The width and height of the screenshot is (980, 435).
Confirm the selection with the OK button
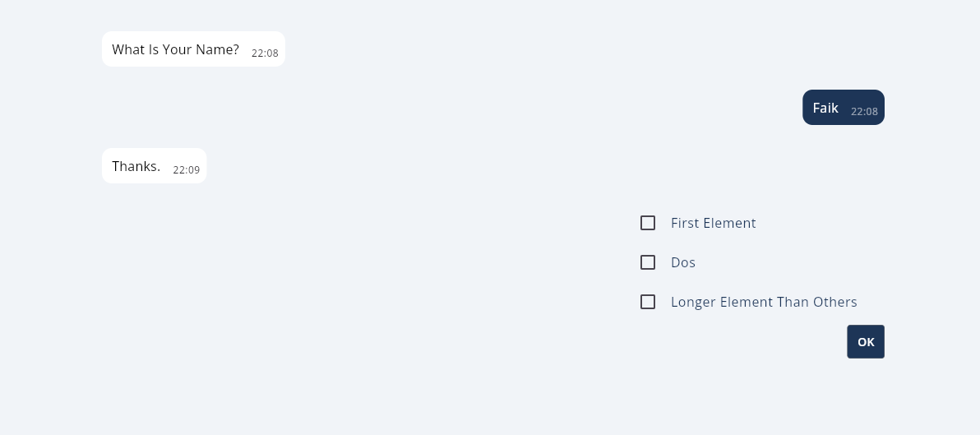(x=866, y=342)
